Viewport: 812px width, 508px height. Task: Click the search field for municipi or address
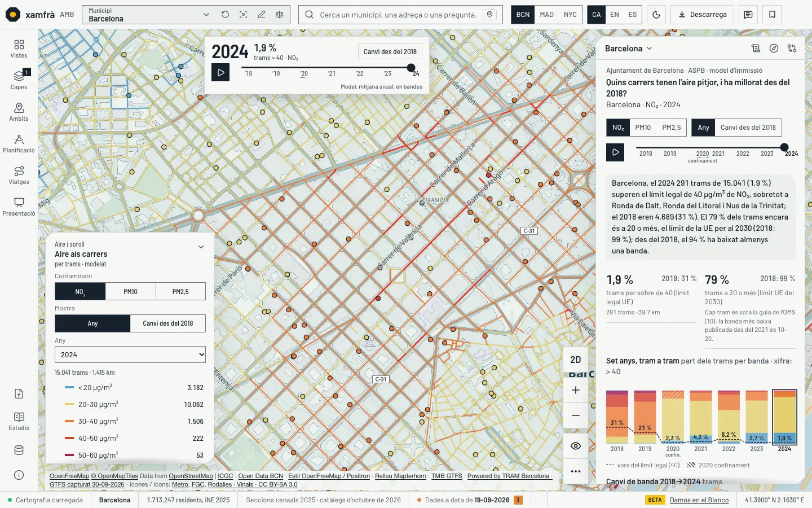pos(398,15)
